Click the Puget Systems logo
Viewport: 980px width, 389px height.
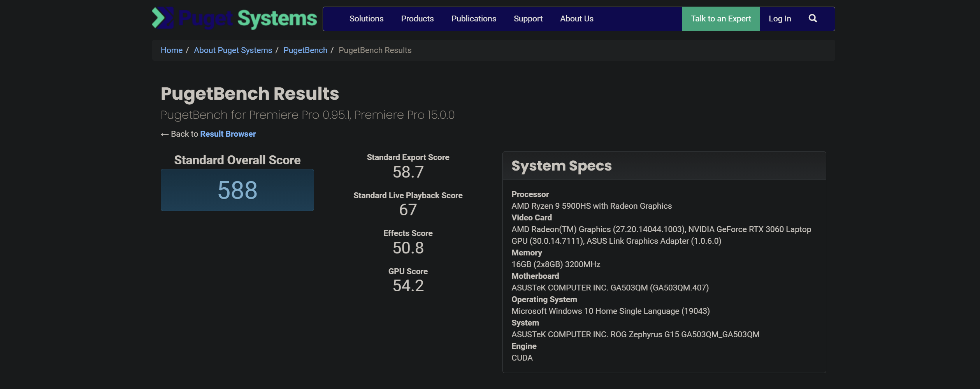[234, 18]
